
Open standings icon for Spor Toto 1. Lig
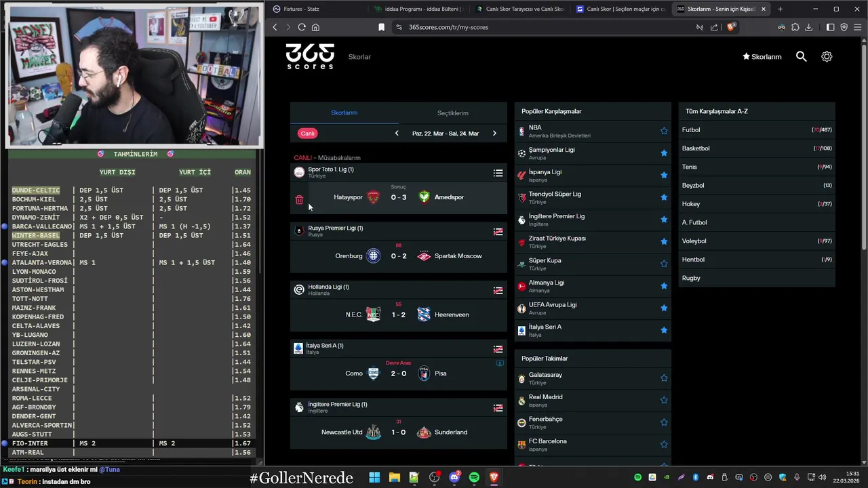pos(498,173)
